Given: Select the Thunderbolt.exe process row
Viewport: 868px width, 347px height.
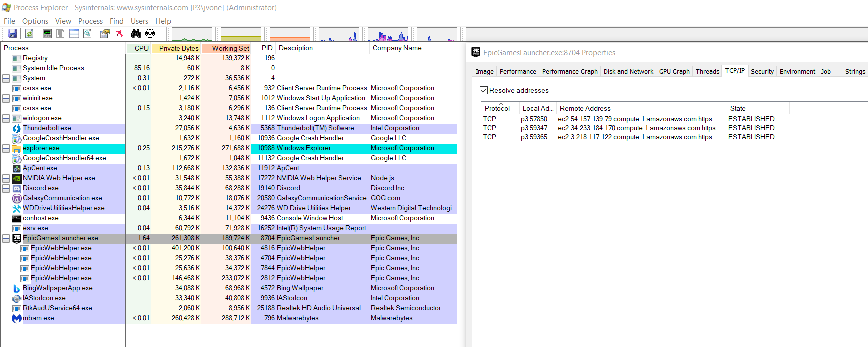Looking at the screenshot, I should click(47, 128).
